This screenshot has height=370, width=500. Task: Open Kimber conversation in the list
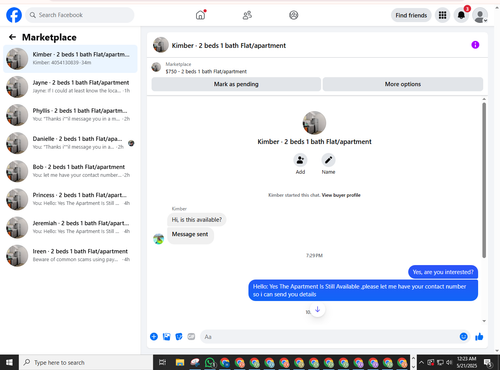click(x=70, y=59)
